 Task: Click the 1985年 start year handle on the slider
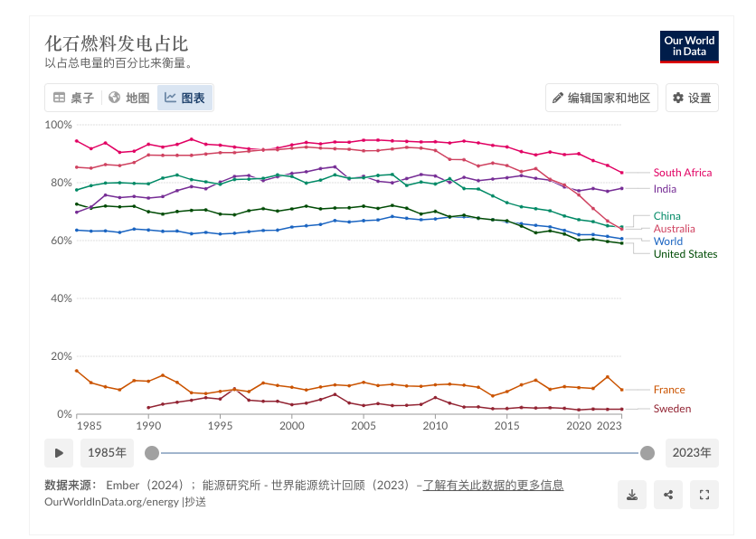[x=152, y=452]
